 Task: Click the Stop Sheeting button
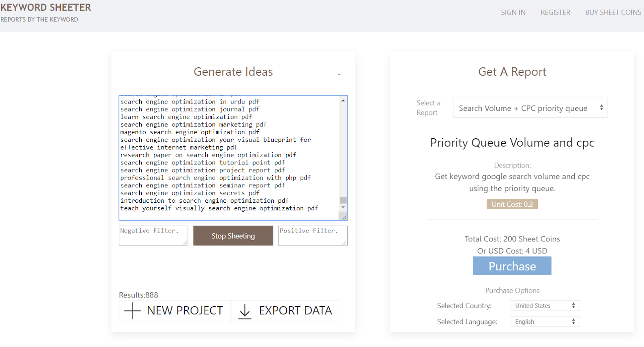pos(233,236)
